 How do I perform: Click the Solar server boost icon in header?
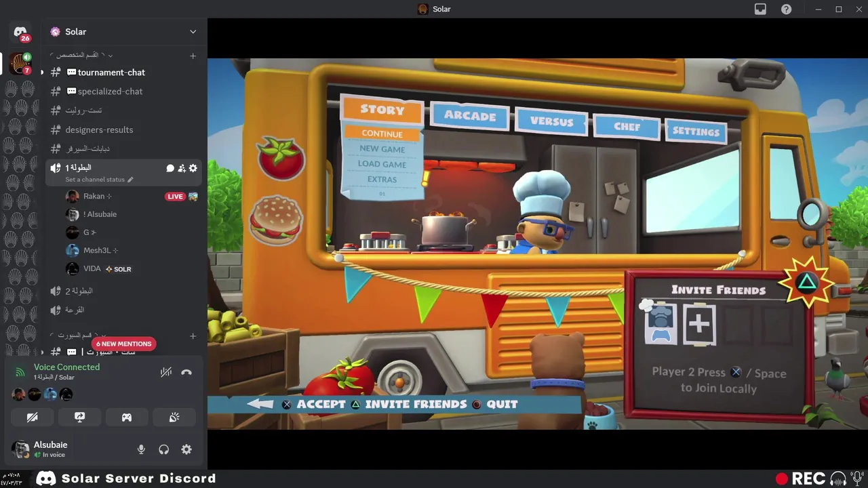click(x=55, y=32)
